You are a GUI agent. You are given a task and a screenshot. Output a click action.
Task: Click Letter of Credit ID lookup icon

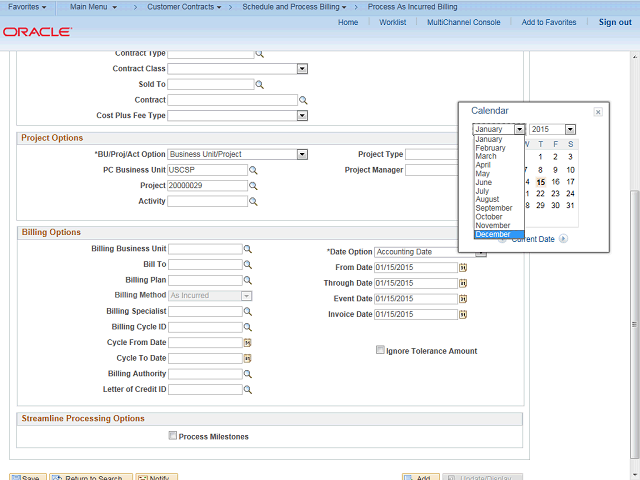point(248,389)
